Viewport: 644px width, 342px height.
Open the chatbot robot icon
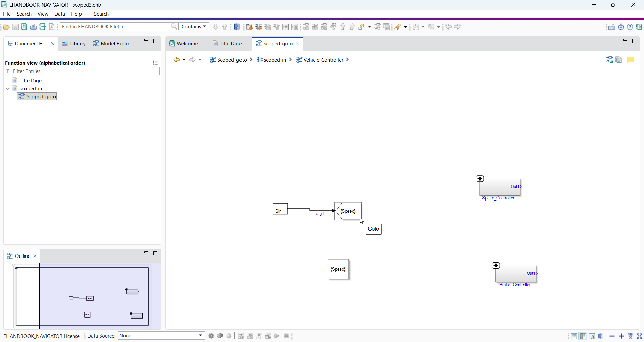tap(621, 27)
